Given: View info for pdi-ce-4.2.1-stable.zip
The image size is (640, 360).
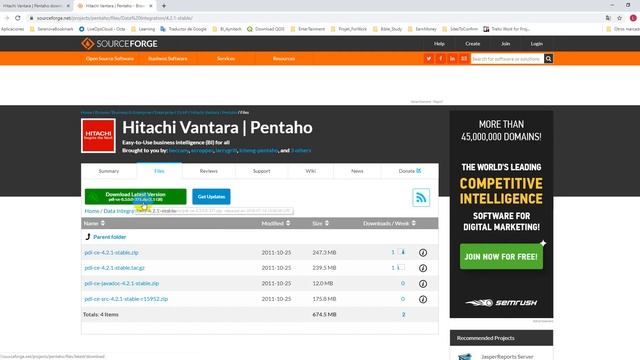Looking at the screenshot, I should coord(423,253).
